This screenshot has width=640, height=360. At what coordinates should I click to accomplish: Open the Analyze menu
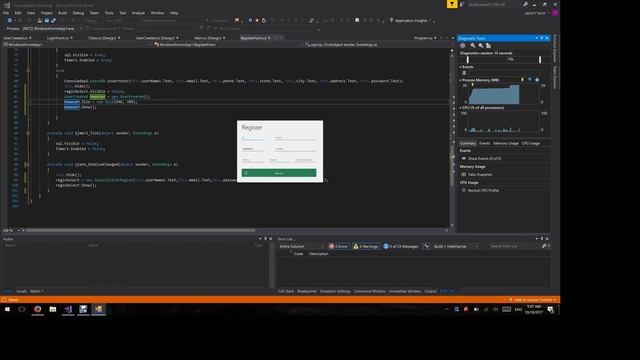tap(138, 13)
